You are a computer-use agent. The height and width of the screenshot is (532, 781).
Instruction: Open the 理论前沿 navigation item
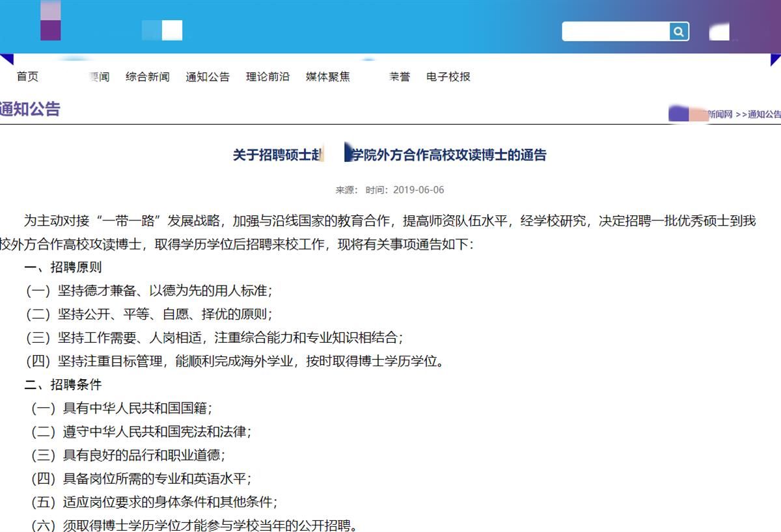point(267,77)
